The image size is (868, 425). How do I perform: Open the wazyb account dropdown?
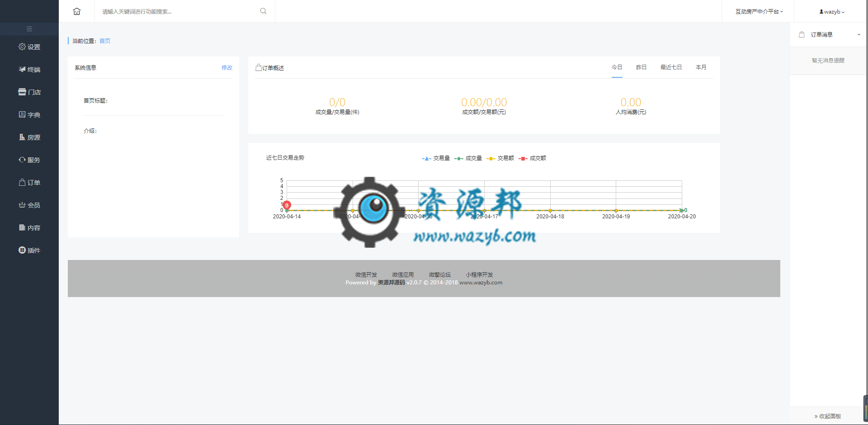click(x=832, y=12)
